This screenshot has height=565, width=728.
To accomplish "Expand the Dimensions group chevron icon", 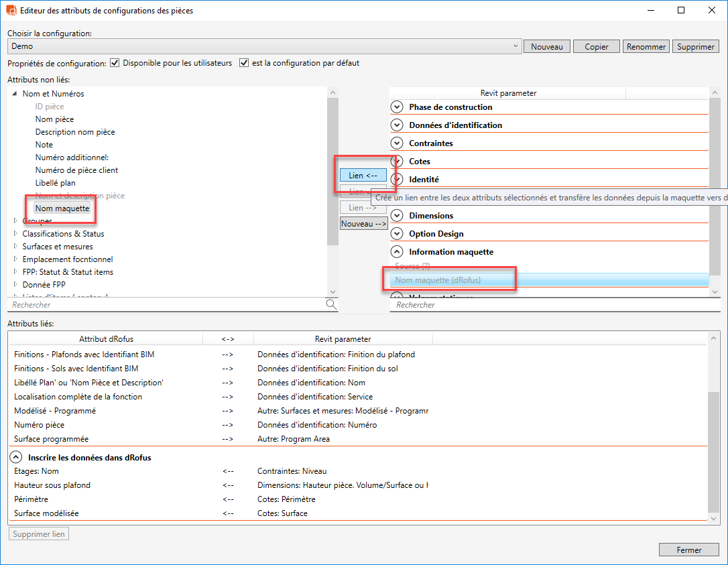I will 397,216.
